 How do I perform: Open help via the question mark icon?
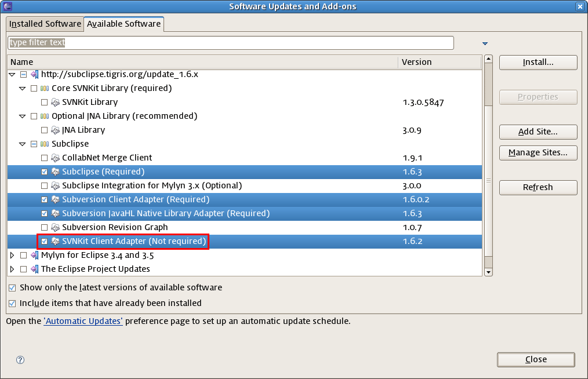tap(20, 360)
